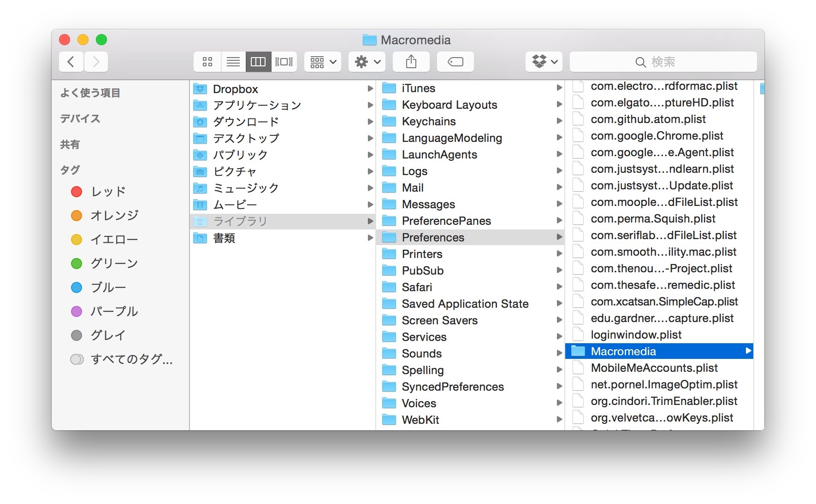Click the SyncedPreferences folder icon
Screen dimensions: 816x504
[389, 387]
